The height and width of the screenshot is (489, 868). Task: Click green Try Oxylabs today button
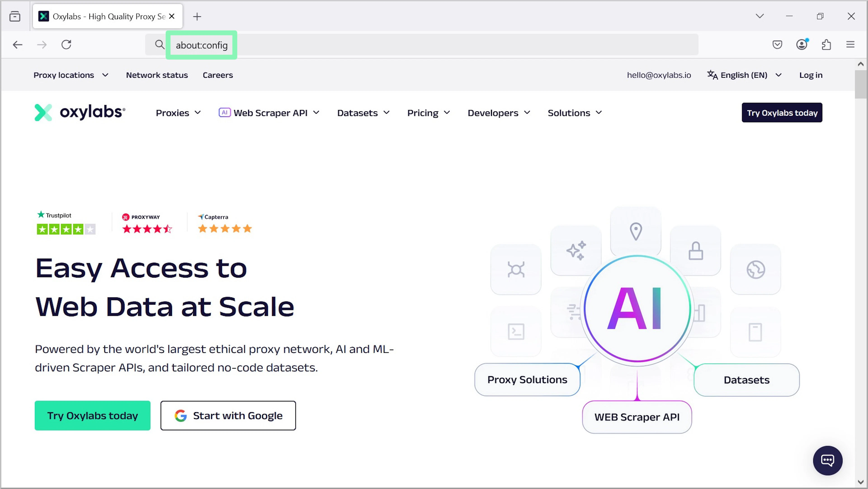point(92,415)
